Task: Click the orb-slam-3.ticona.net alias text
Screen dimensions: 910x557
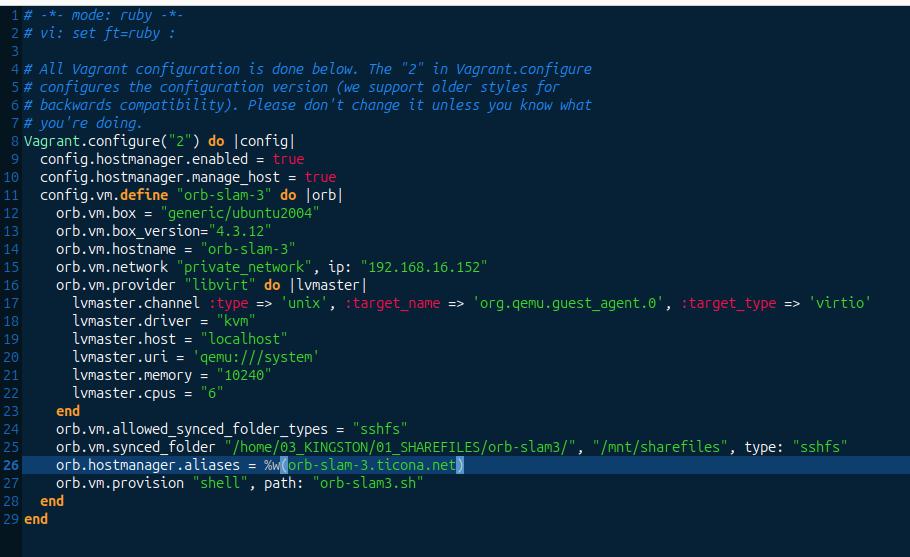Action: point(374,465)
